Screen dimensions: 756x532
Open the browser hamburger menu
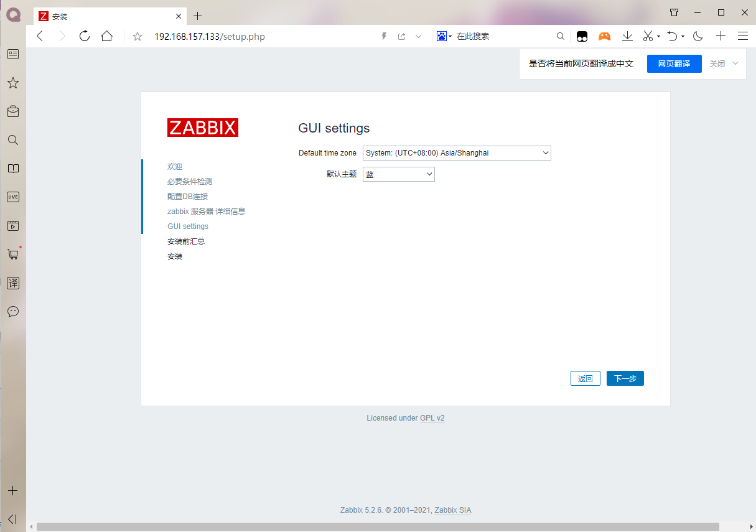pos(743,36)
